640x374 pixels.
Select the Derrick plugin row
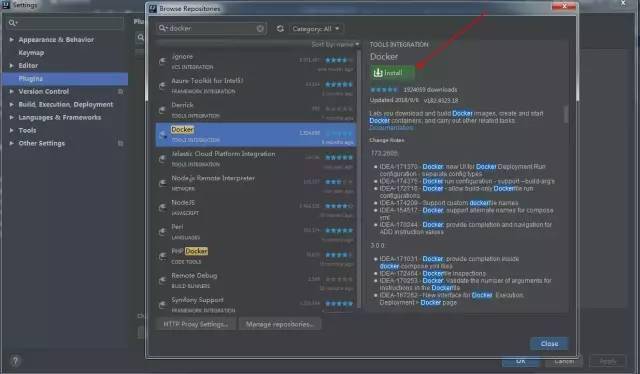coord(256,110)
